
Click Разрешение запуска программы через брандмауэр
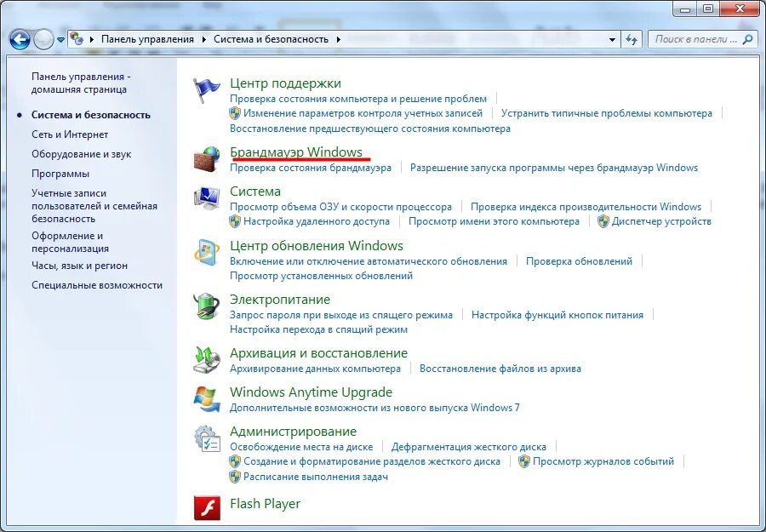(x=554, y=168)
